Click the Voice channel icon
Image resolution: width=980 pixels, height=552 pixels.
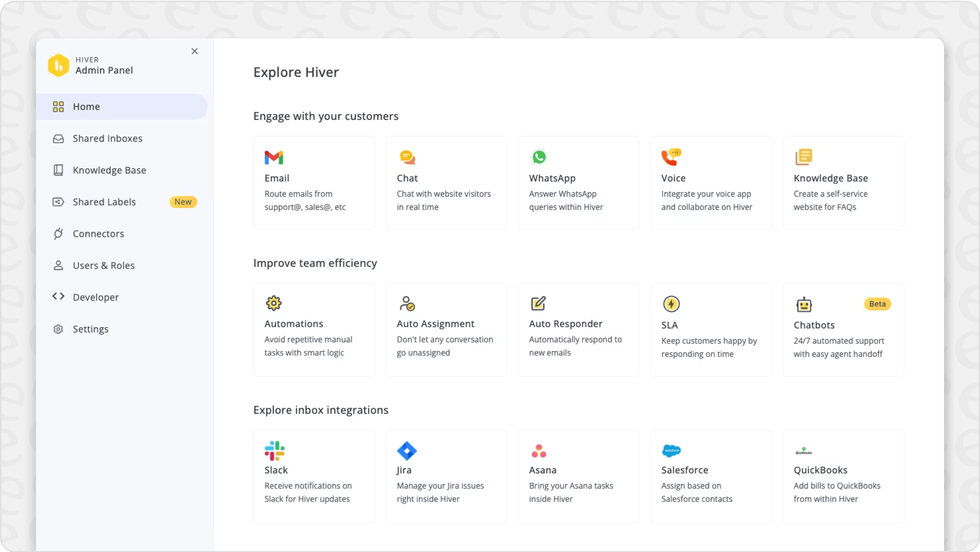[x=670, y=157]
